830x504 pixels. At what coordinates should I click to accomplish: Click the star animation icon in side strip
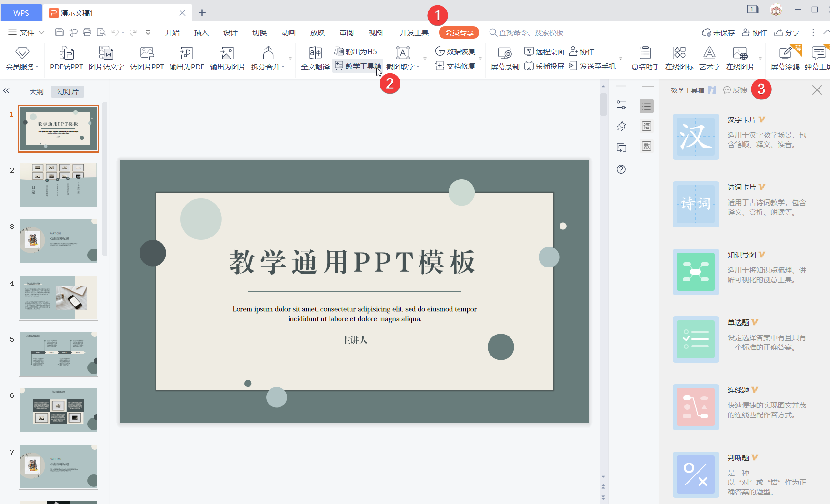621,126
